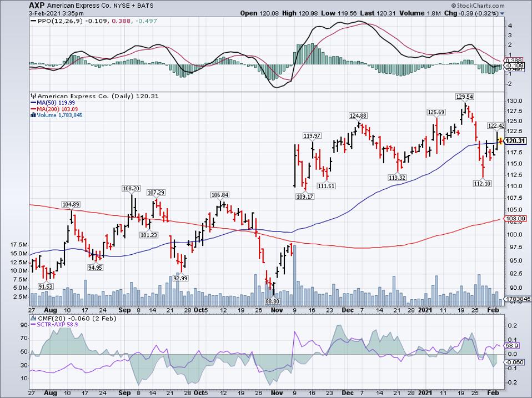The height and width of the screenshot is (398, 532).
Task: Click the red MA(200) legend line swatch
Action: [x=33, y=109]
